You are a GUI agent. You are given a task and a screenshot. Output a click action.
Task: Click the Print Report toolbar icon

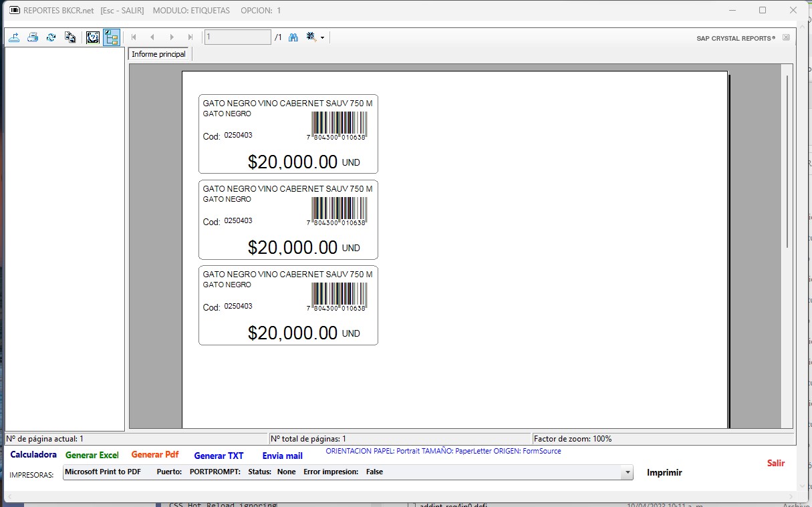point(32,37)
